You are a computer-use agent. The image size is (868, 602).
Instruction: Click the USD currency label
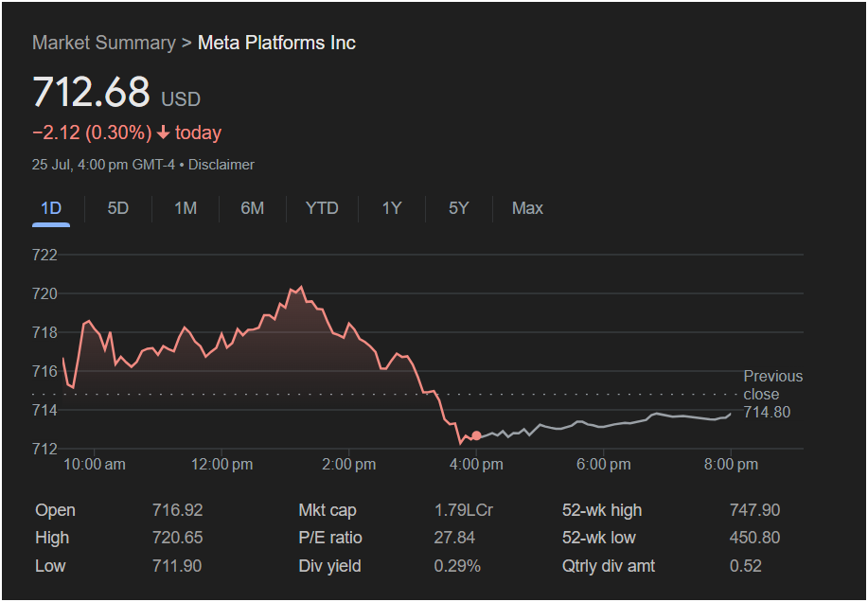[x=181, y=99]
